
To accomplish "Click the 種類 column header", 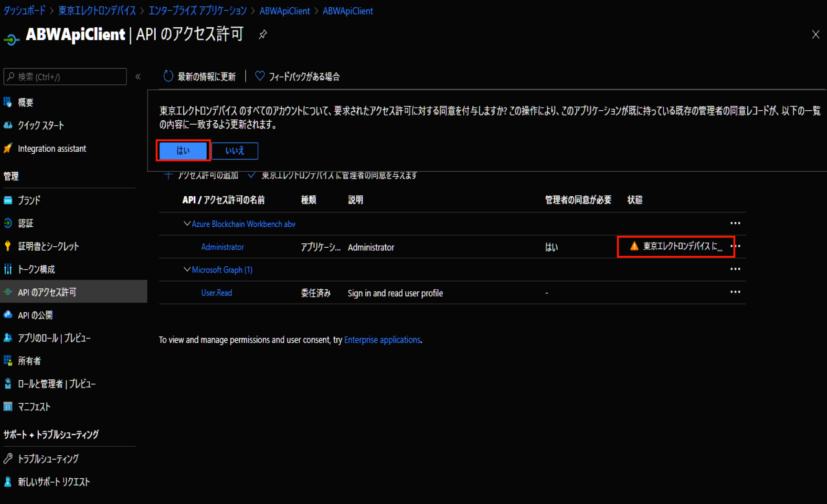I will 308,200.
